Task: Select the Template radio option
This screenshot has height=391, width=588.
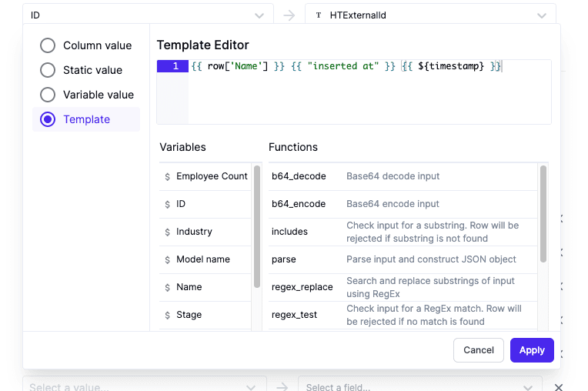Action: click(x=48, y=119)
